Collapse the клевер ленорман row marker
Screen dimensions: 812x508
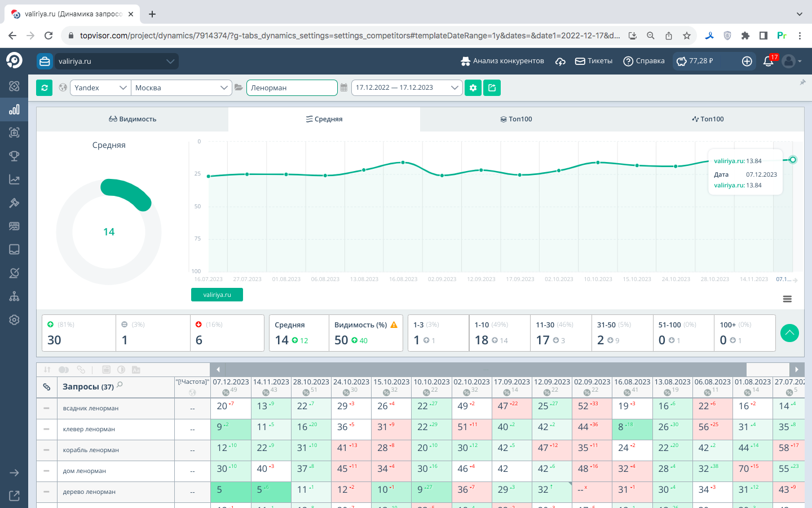46,429
